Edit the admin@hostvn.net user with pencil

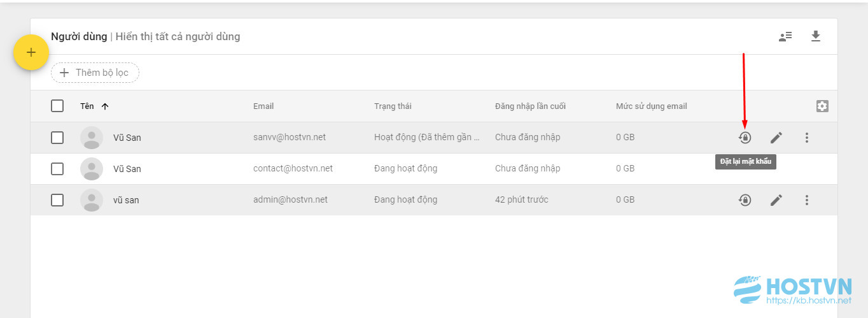point(776,200)
